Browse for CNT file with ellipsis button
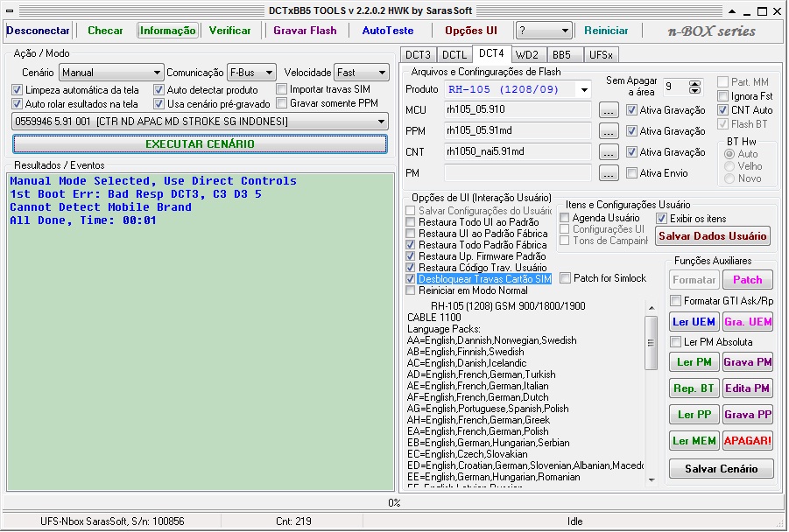Image resolution: width=789 pixels, height=532 pixels. [609, 152]
